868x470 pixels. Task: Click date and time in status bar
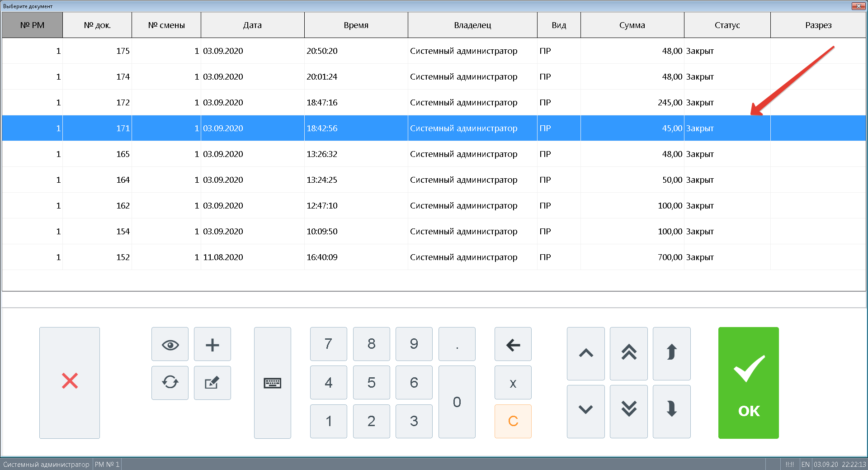click(x=840, y=464)
